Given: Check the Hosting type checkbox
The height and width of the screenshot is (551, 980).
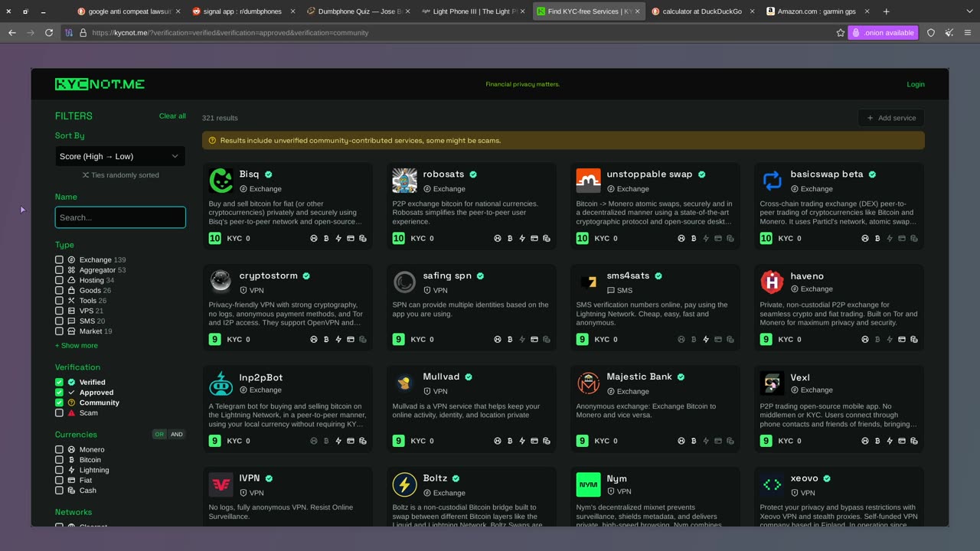Looking at the screenshot, I should click(59, 280).
